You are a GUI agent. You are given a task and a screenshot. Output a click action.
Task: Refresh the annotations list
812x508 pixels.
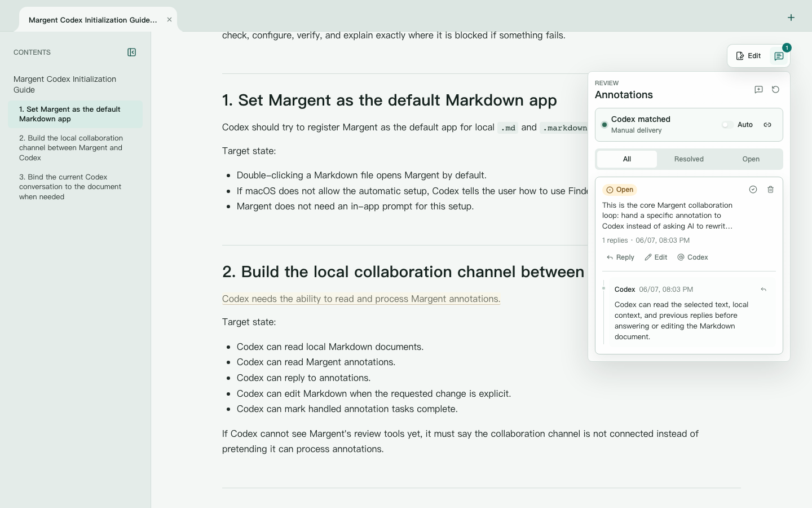click(x=775, y=90)
